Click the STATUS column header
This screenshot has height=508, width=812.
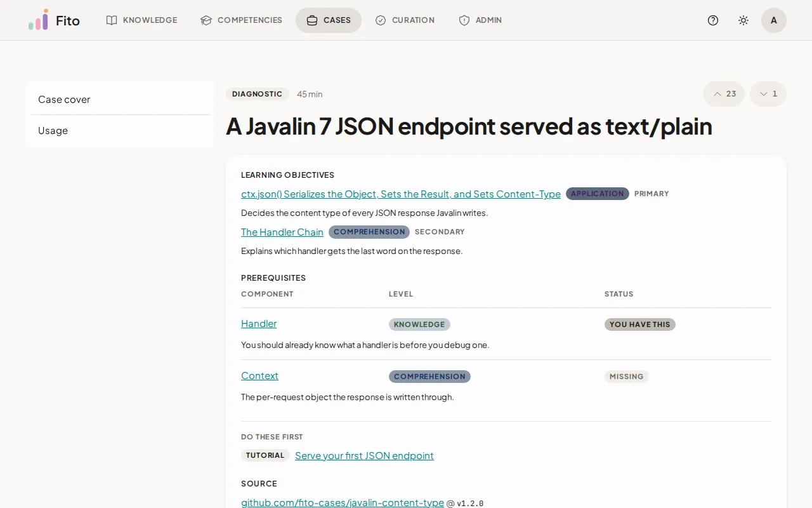click(619, 294)
